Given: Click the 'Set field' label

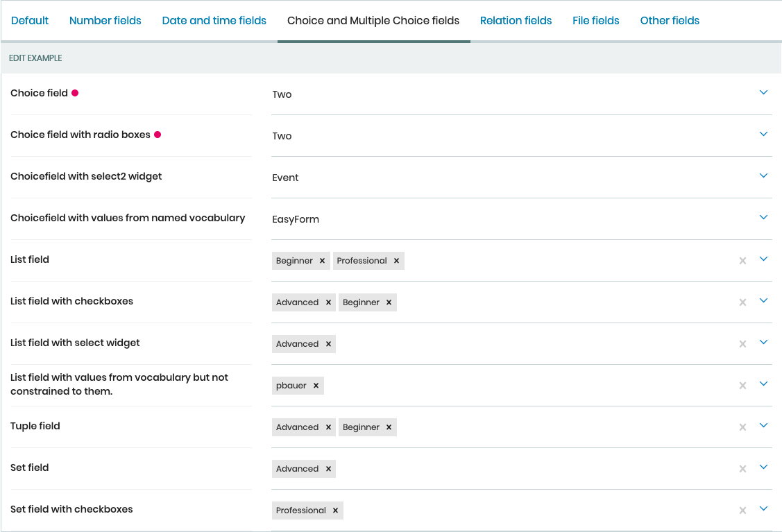Looking at the screenshot, I should pos(29,467).
